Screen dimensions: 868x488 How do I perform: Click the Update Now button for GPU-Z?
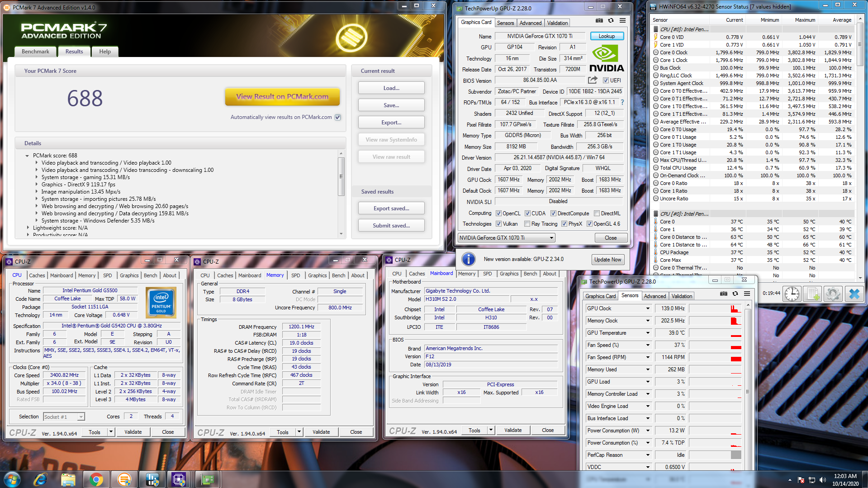click(607, 260)
